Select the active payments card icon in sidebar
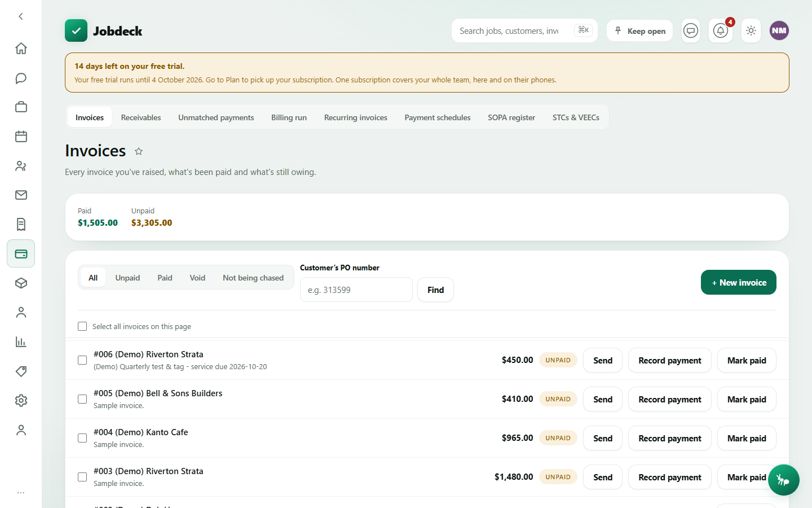Viewport: 812px width, 508px height. pos(21,254)
